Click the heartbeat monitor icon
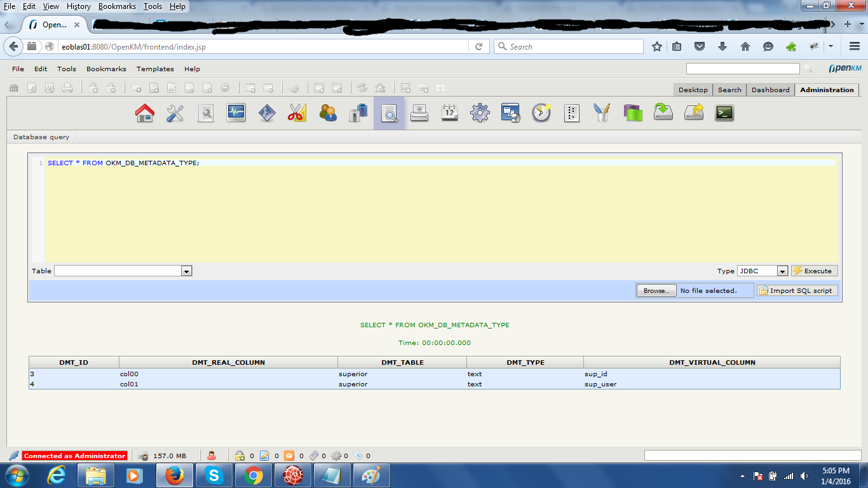 [x=236, y=113]
